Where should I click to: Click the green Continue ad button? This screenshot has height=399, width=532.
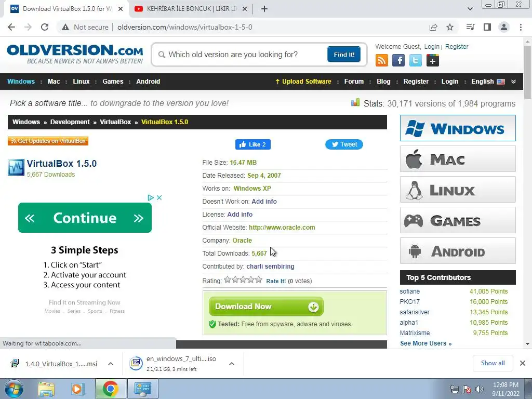(85, 218)
